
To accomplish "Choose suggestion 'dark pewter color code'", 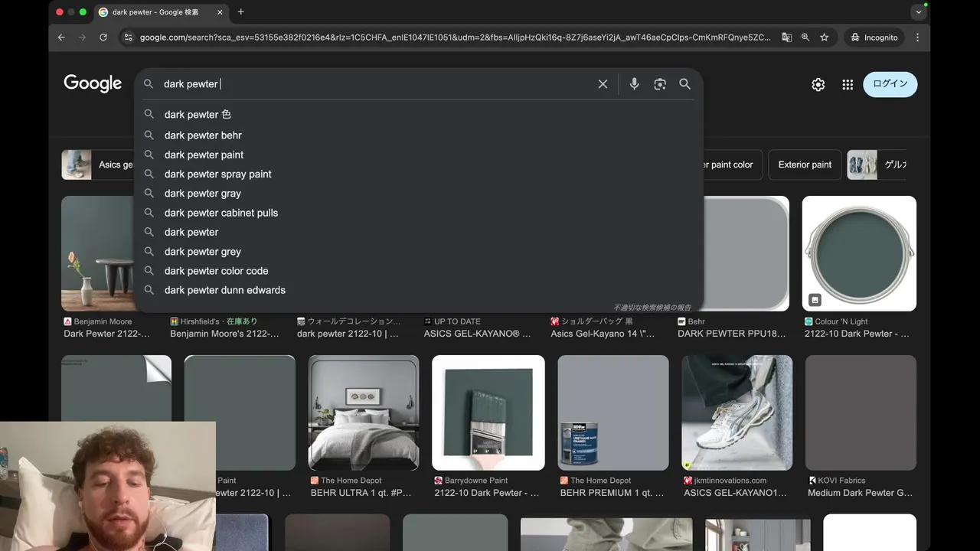I will pos(418,271).
